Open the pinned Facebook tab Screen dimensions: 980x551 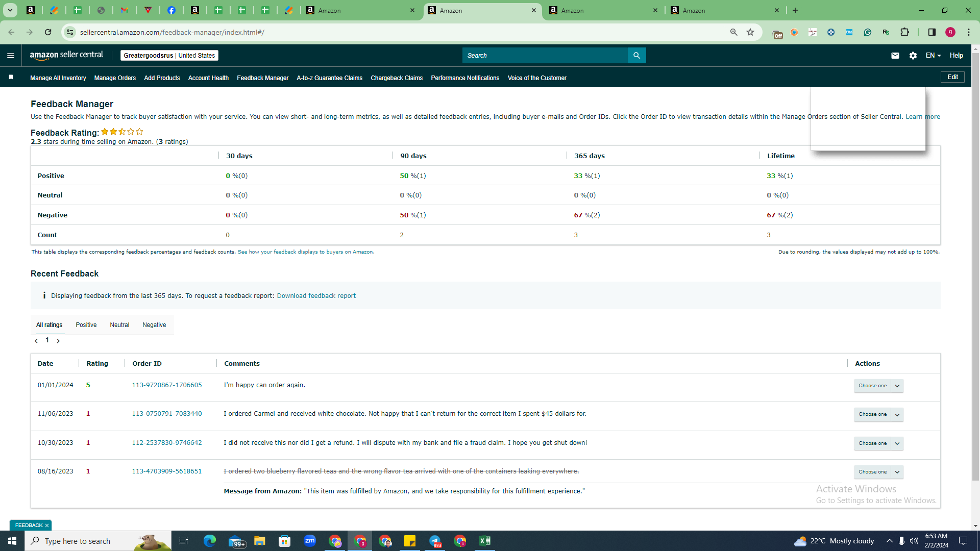tap(171, 10)
